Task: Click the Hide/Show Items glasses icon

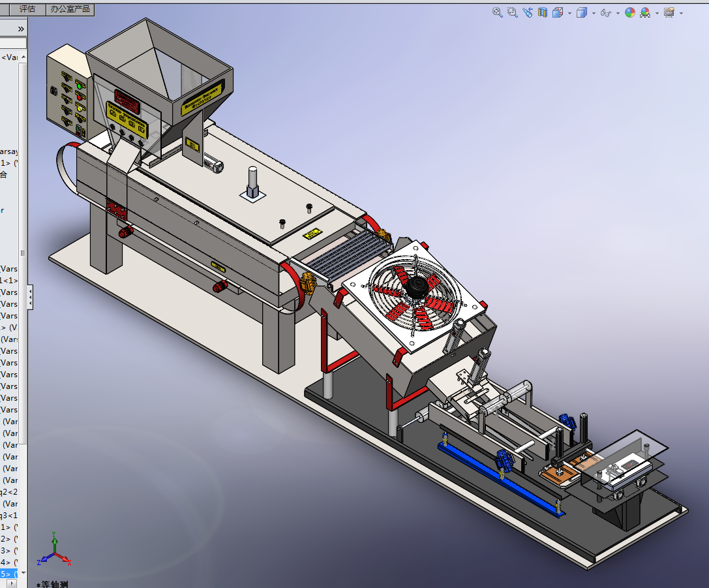Action: (606, 12)
